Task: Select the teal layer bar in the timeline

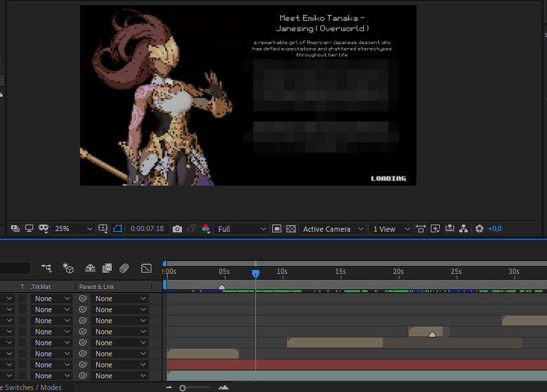Action: tap(357, 376)
